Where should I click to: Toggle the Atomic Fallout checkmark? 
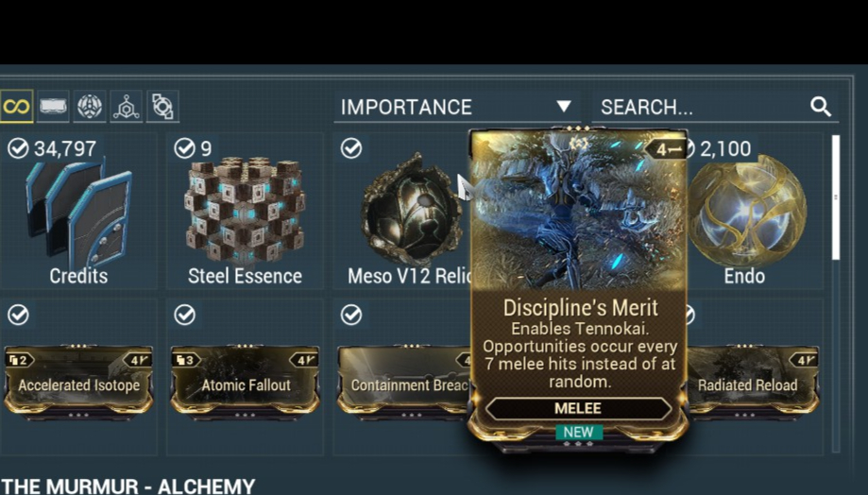[184, 316]
